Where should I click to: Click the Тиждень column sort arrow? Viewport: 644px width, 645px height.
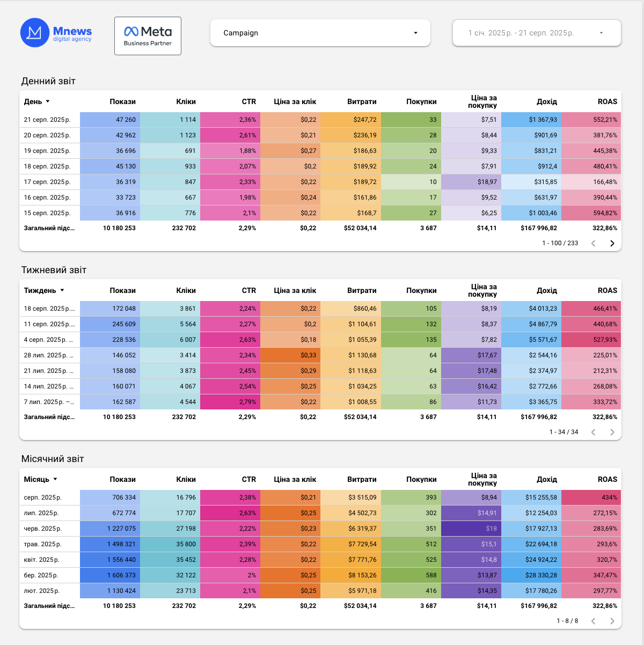[62, 290]
